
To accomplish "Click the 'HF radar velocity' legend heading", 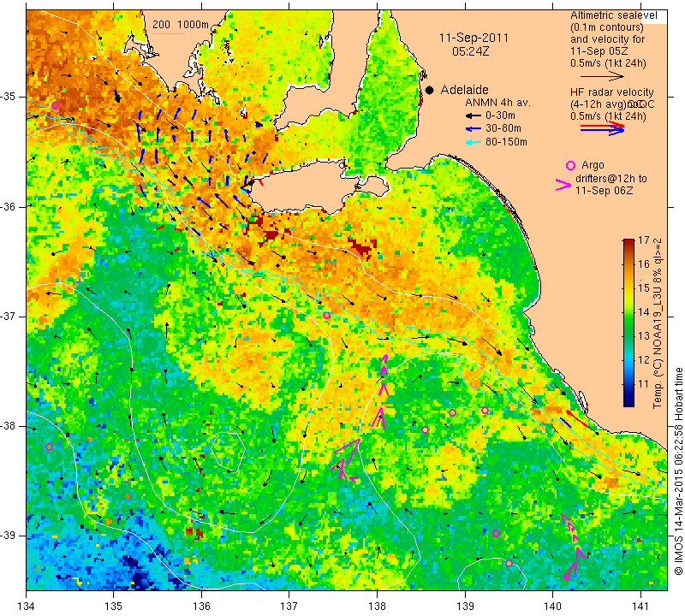I will coord(611,92).
